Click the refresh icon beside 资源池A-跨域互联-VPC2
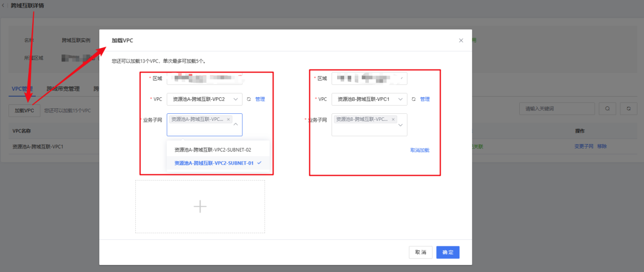Image resolution: width=644 pixels, height=272 pixels. 249,99
